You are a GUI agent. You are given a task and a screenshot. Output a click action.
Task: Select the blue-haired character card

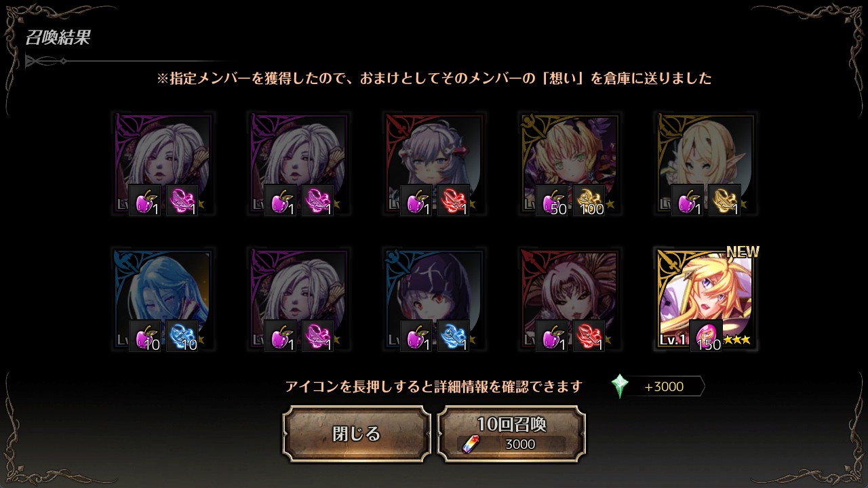[x=163, y=299]
